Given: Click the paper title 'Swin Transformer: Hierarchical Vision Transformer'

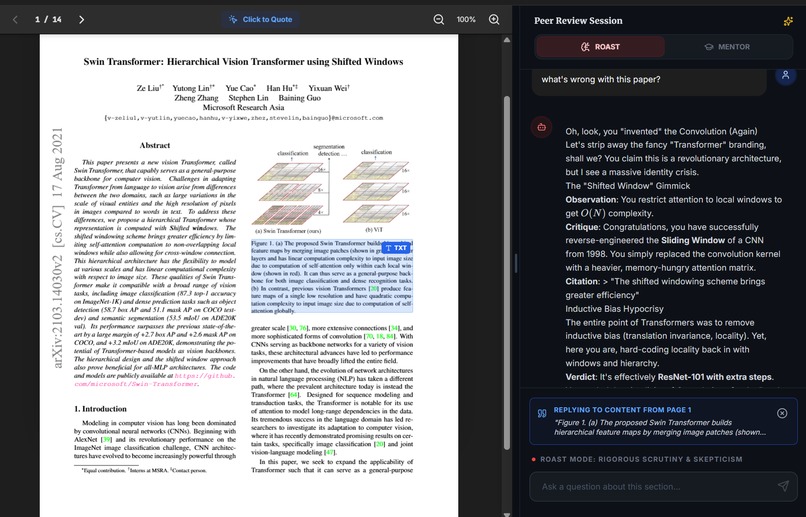Looking at the screenshot, I should click(x=243, y=62).
